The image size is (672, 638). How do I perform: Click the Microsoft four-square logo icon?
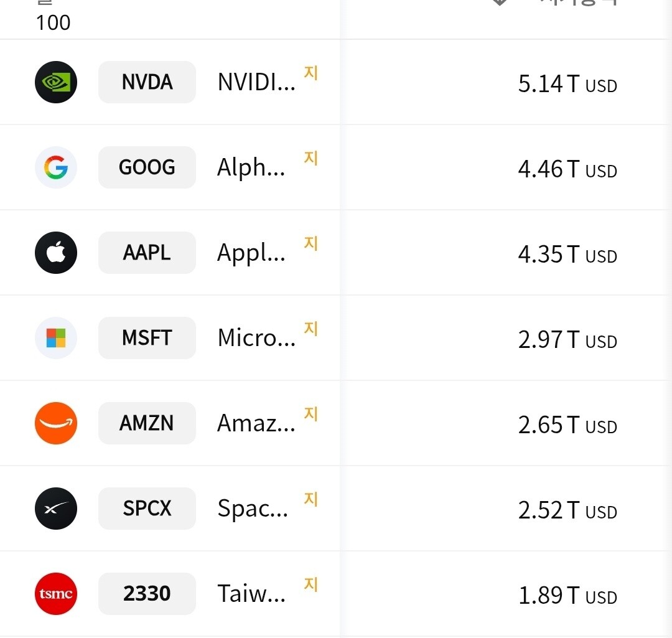click(x=56, y=338)
